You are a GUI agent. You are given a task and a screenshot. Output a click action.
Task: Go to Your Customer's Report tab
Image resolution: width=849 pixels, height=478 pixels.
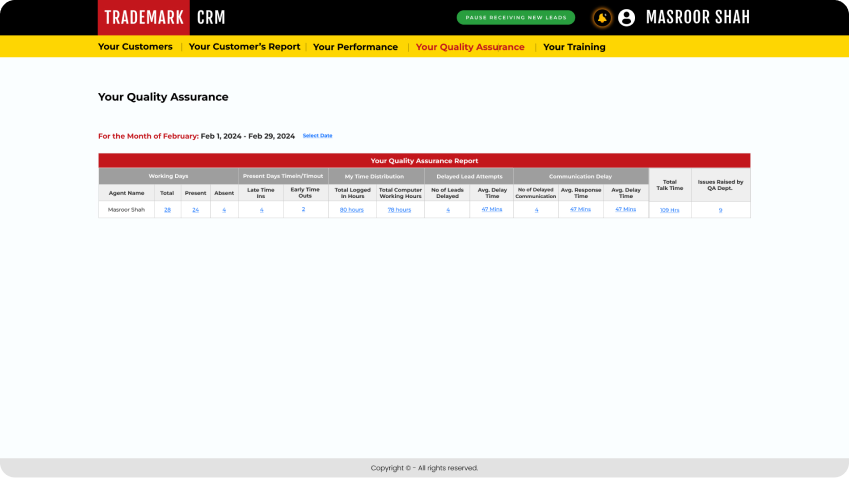[244, 47]
